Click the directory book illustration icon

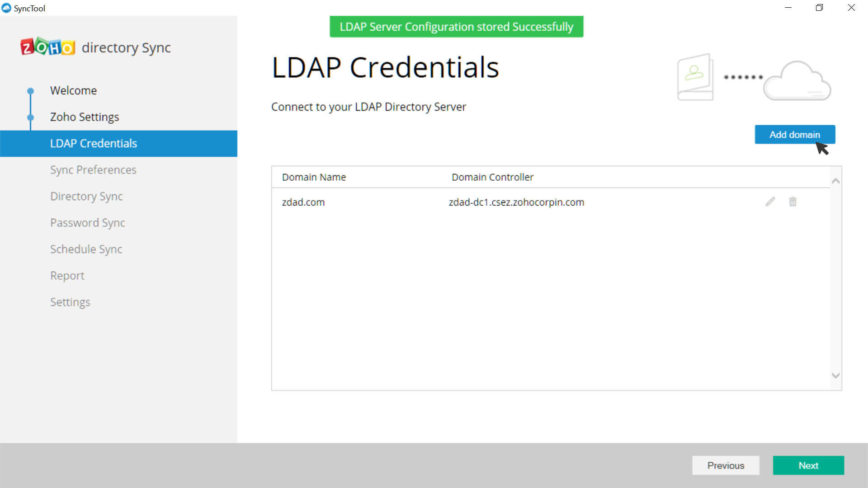695,77
